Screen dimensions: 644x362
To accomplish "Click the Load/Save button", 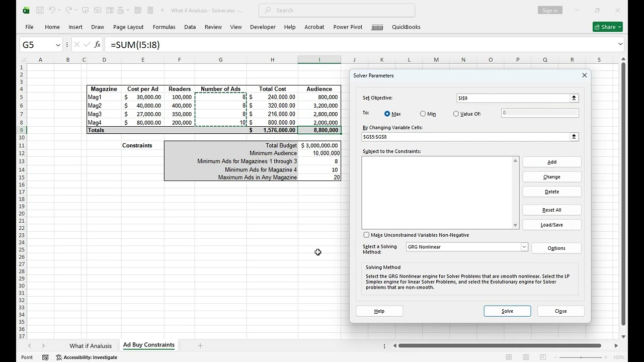I will click(552, 225).
